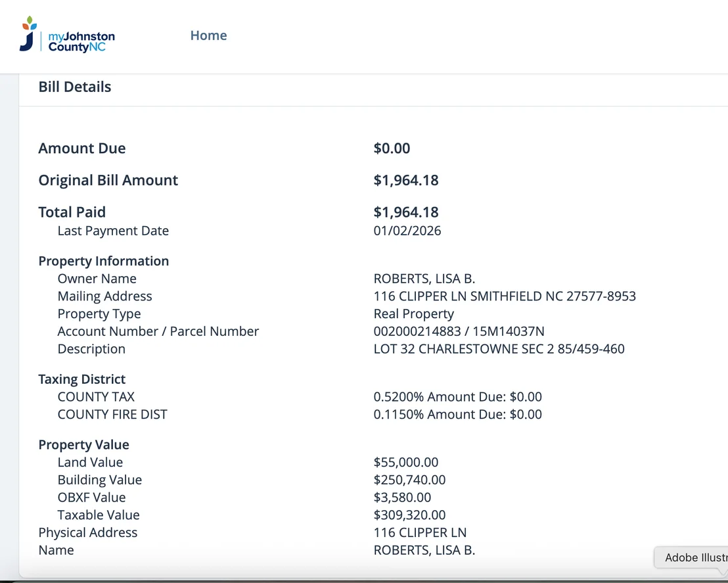Image resolution: width=728 pixels, height=583 pixels.
Task: Click the Account Number / Parcel Number label
Action: 158,331
